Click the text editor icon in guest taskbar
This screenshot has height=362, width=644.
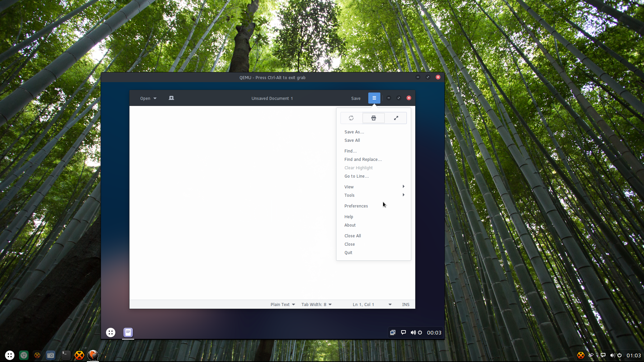128,333
